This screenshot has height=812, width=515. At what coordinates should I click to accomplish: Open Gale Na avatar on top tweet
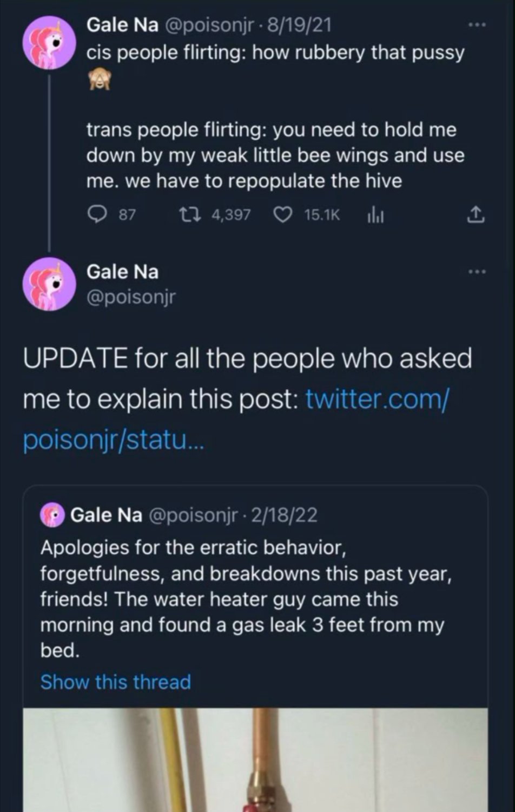pyautogui.click(x=49, y=43)
